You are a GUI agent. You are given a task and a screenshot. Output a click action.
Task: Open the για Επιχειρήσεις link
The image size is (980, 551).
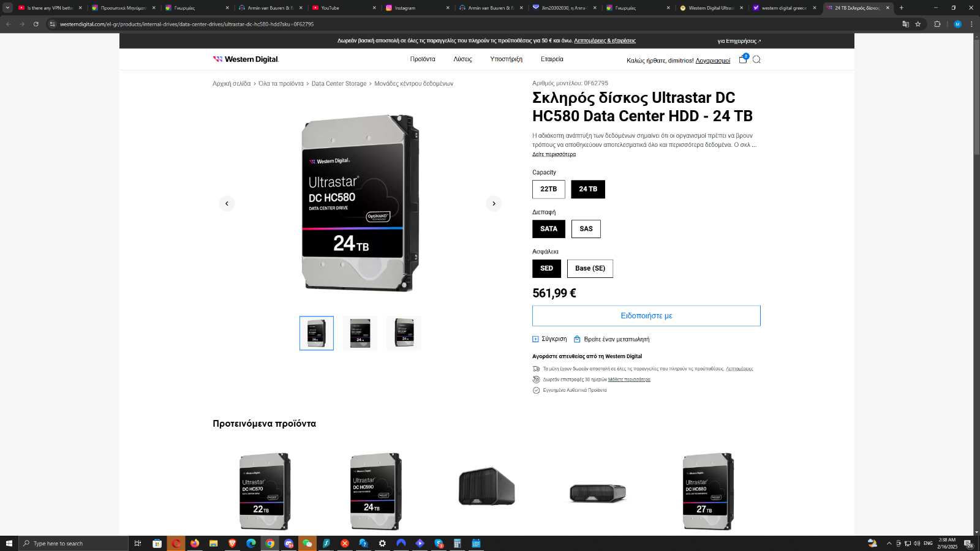coord(739,41)
